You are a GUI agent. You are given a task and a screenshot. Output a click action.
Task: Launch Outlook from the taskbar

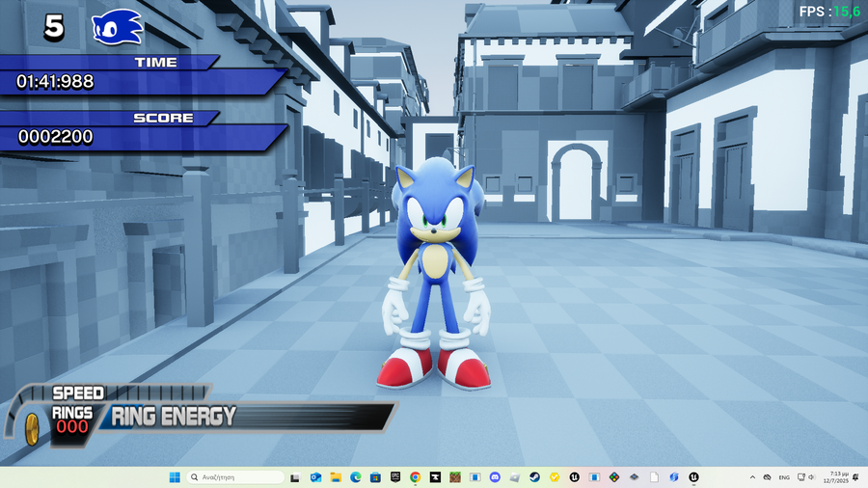tap(315, 477)
